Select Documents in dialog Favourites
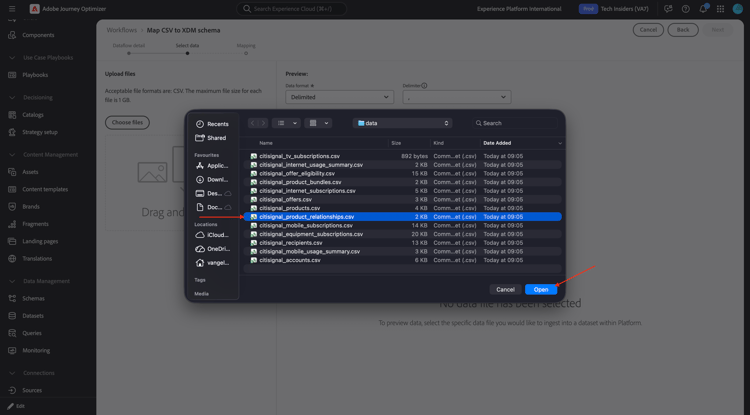The height and width of the screenshot is (415, 750). click(212, 208)
